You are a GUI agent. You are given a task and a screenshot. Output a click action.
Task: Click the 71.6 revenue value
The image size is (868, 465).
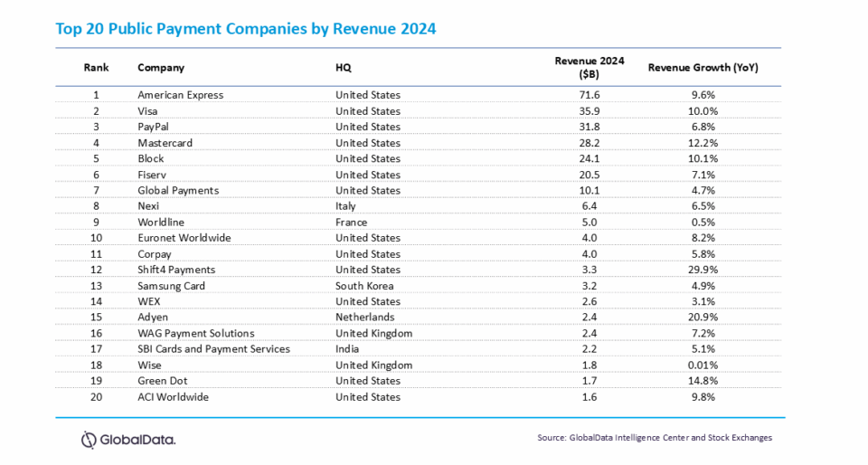tap(590, 95)
